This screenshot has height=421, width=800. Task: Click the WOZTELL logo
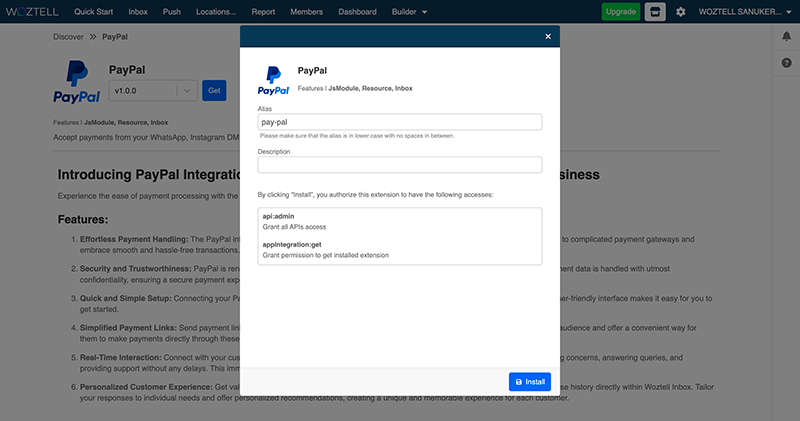tap(32, 12)
